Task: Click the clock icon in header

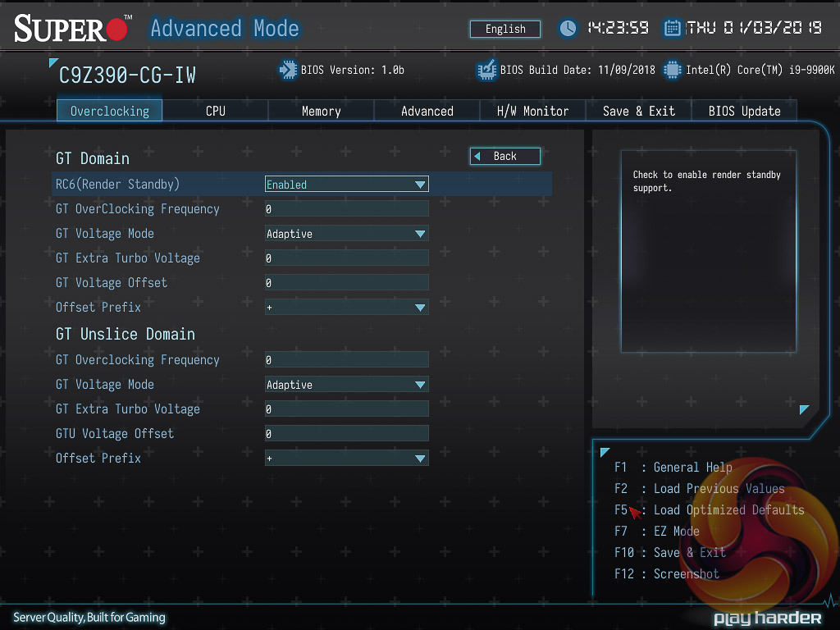Action: (x=568, y=29)
